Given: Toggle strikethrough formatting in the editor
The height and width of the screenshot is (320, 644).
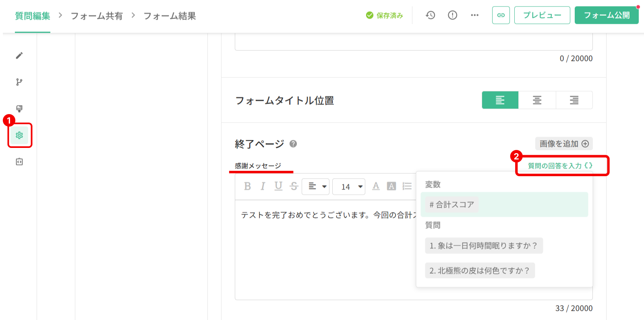Looking at the screenshot, I should (x=294, y=186).
